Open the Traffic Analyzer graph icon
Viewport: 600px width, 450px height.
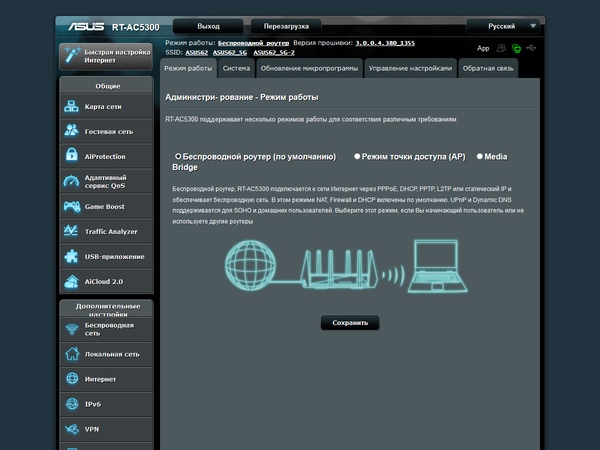pyautogui.click(x=71, y=231)
